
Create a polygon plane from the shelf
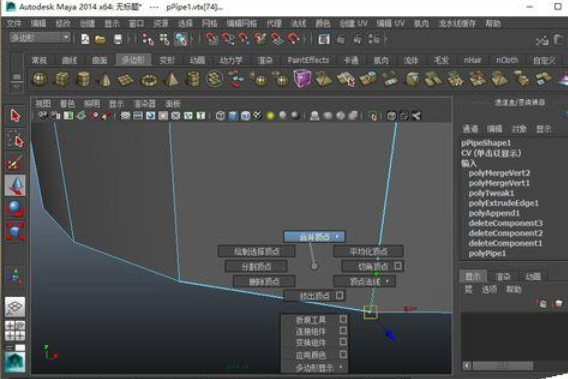pos(126,80)
